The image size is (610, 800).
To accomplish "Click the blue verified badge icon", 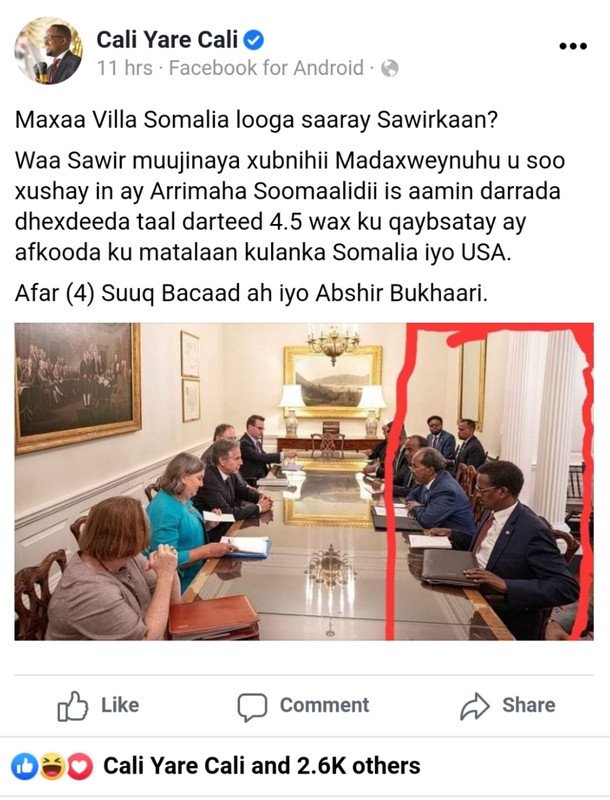I will pos(253,40).
